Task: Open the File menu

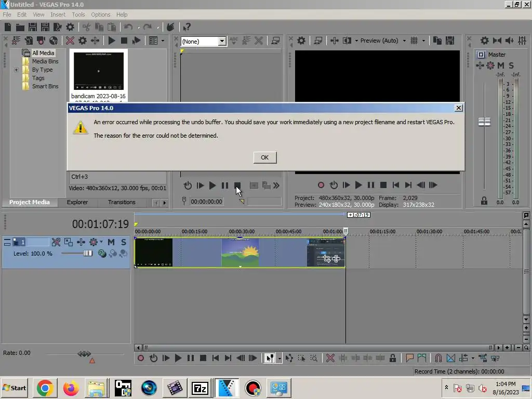Action: (x=7, y=15)
